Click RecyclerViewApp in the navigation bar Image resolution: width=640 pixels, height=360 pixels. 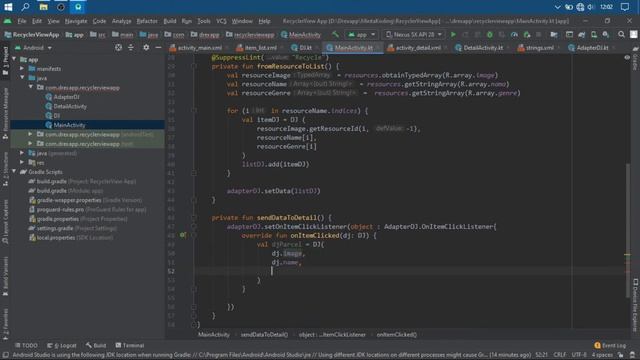click(x=32, y=35)
